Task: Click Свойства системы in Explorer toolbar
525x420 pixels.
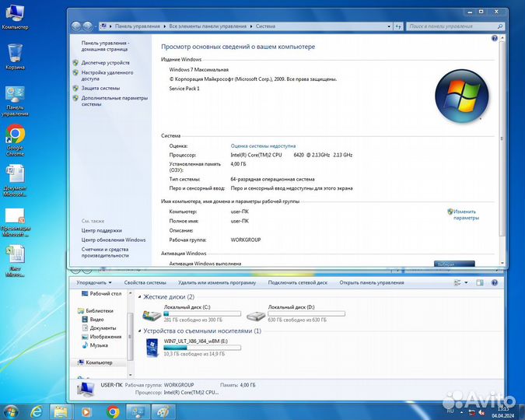Action: 145,282
